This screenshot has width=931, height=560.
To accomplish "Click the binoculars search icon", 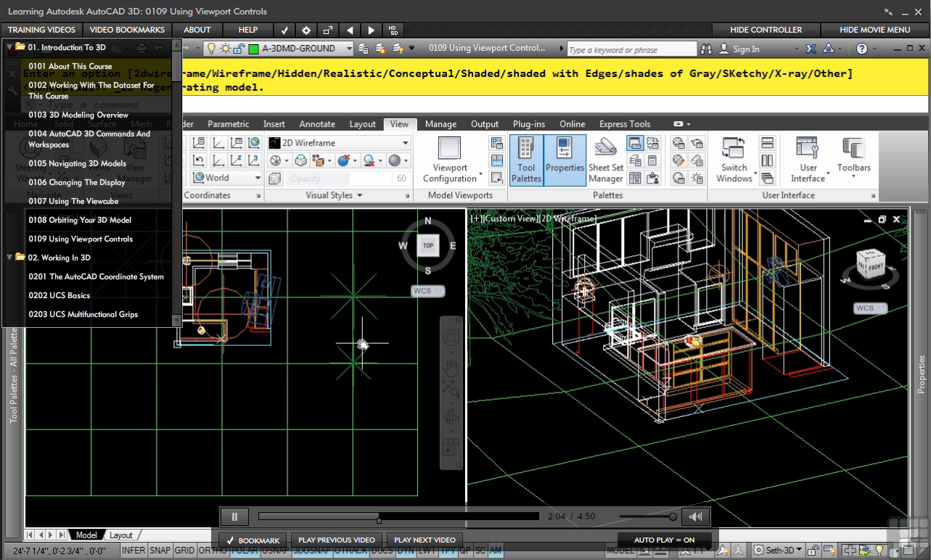I will pos(707,49).
